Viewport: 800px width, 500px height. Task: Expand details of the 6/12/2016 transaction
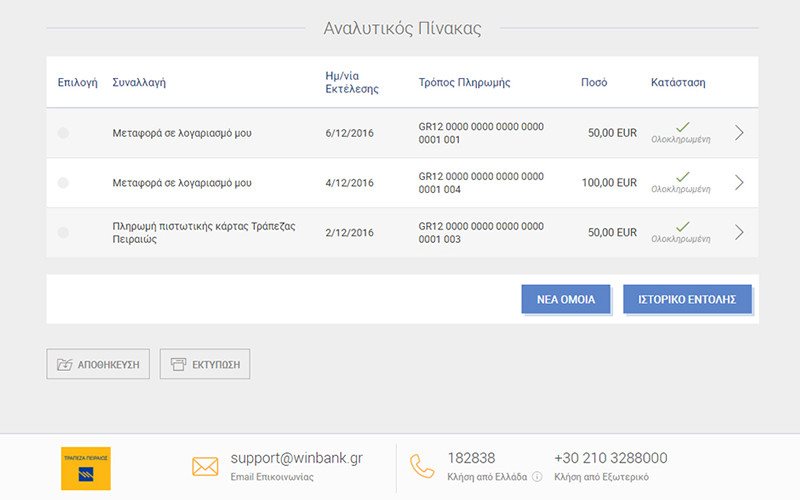tap(739, 133)
